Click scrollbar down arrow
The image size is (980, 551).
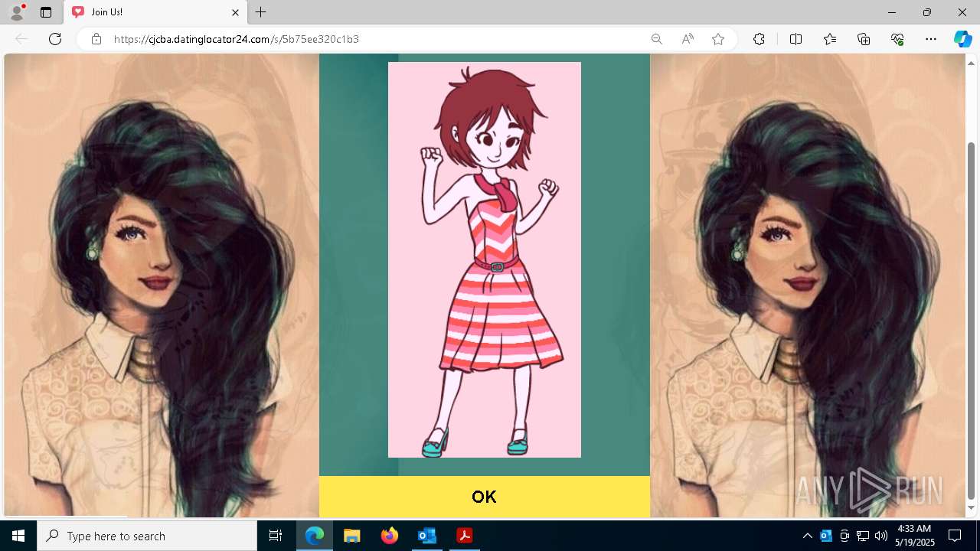pos(972,508)
